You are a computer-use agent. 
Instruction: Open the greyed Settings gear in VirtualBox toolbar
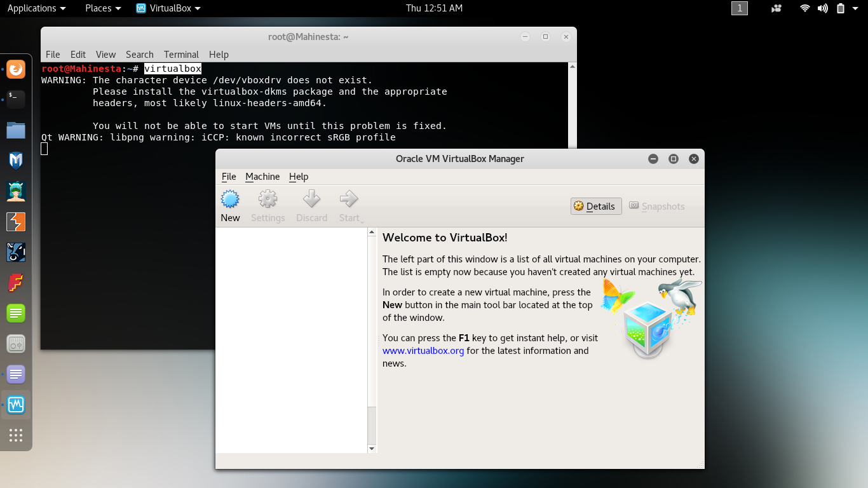tap(268, 207)
